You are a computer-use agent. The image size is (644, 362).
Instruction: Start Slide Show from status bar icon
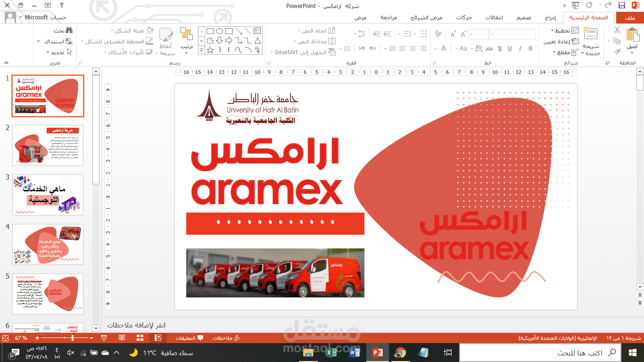104,338
